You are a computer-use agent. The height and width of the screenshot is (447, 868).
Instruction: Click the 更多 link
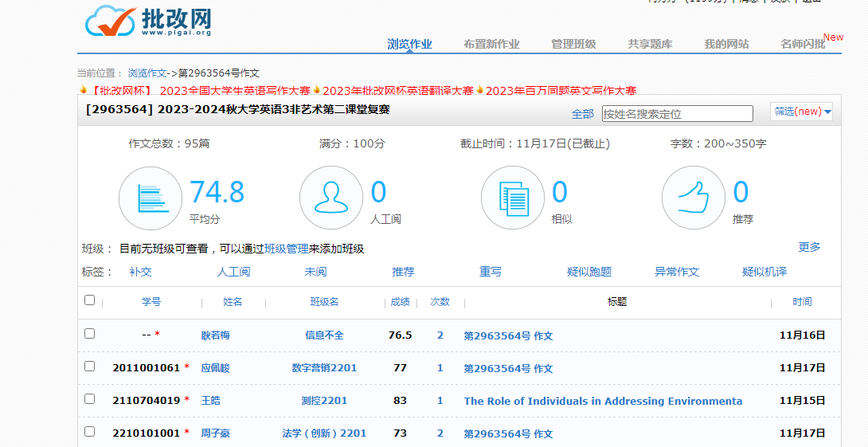click(x=809, y=247)
